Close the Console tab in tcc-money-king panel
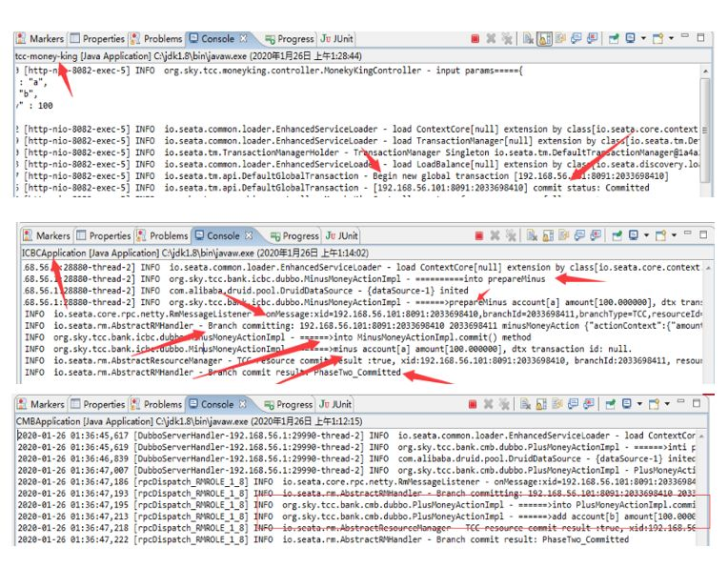 (243, 38)
